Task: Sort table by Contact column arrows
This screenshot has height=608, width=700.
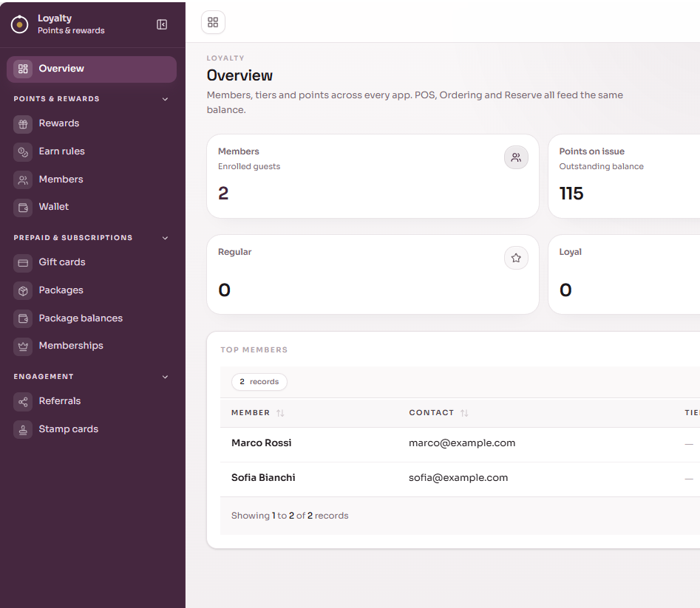Action: (x=464, y=413)
